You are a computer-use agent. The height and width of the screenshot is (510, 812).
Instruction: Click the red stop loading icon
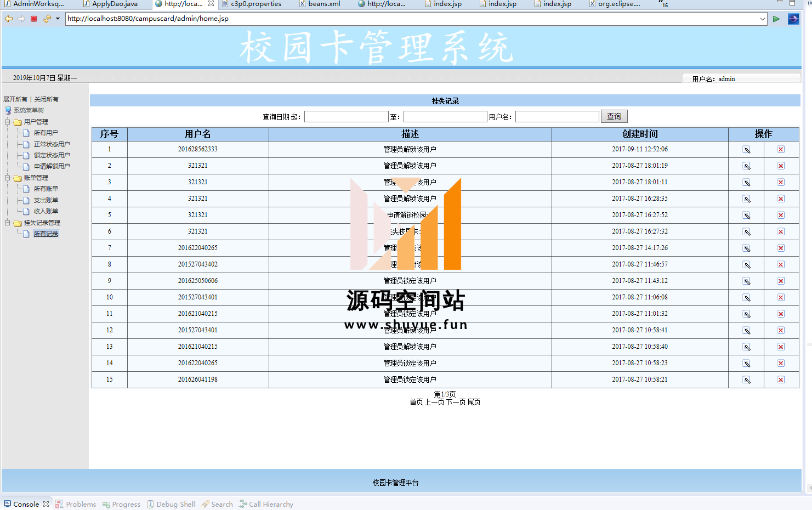coord(34,19)
